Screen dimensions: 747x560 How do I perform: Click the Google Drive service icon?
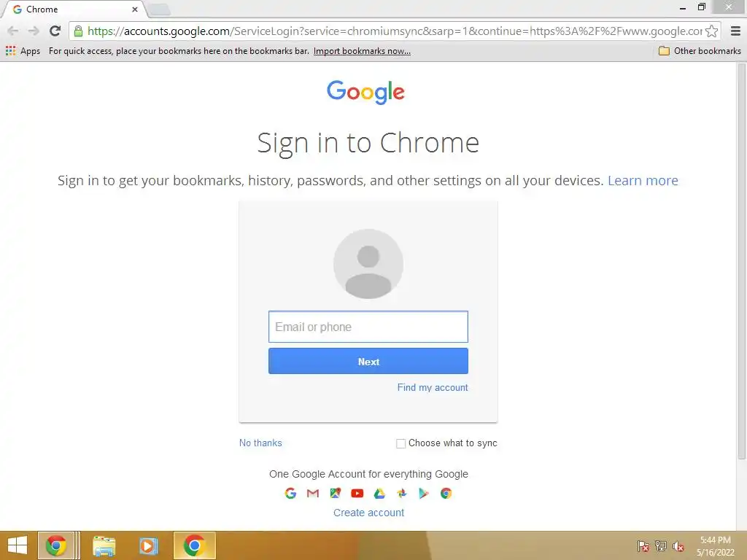coord(379,494)
